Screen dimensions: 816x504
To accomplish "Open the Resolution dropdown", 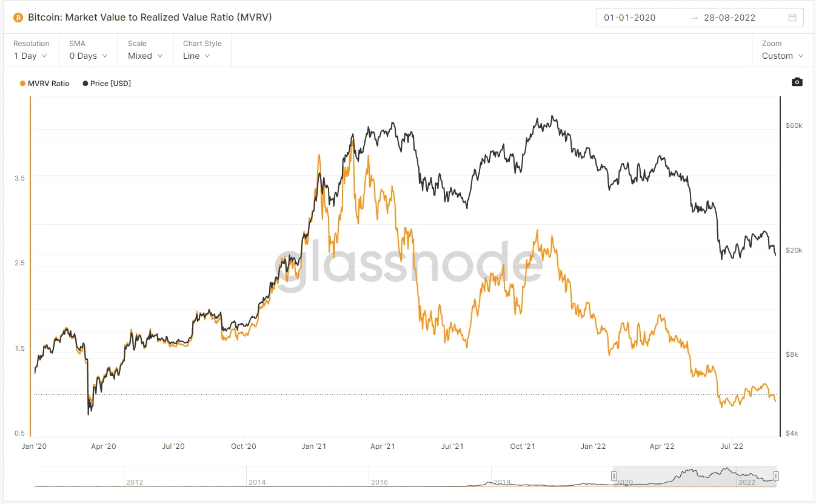I will [31, 56].
